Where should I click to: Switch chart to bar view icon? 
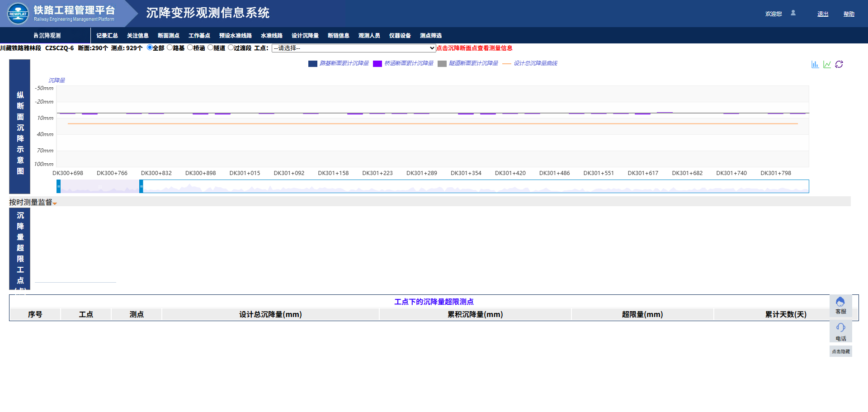click(815, 64)
